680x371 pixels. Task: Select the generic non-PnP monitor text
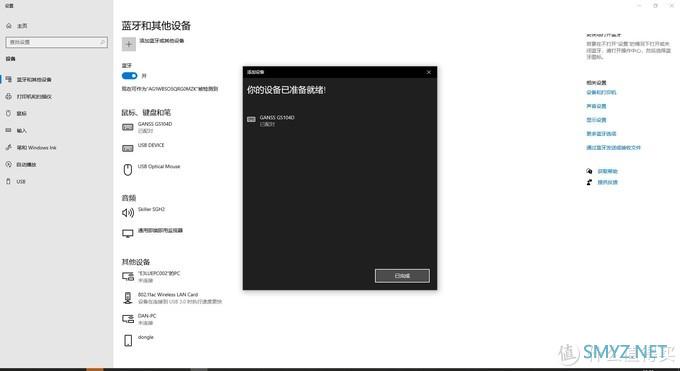click(160, 230)
